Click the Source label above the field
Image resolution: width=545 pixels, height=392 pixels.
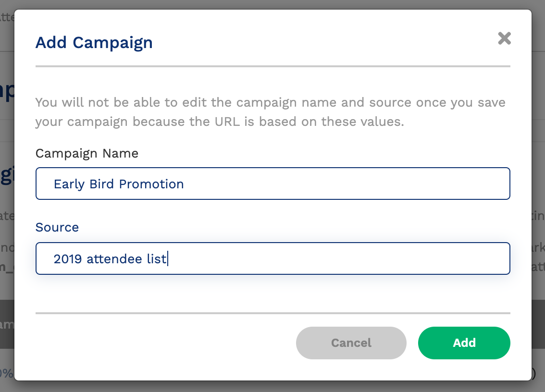coord(57,227)
